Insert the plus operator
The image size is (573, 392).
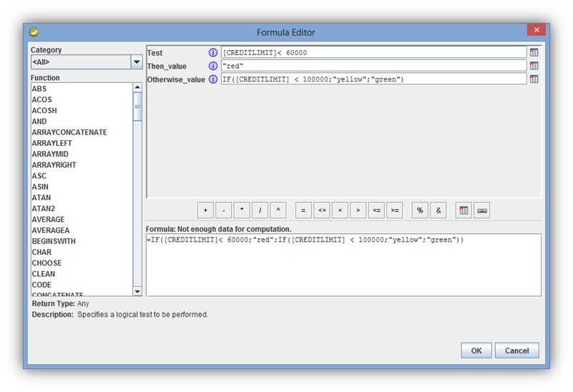coord(205,210)
